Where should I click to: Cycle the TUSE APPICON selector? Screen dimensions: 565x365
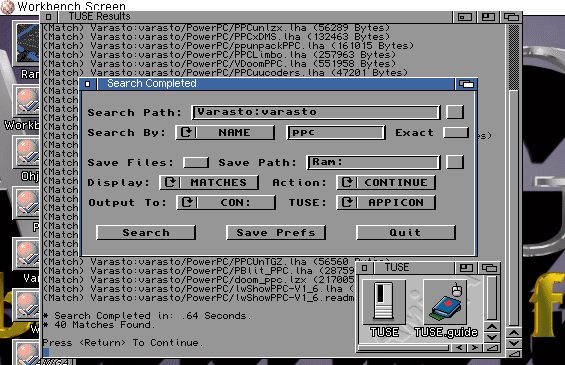click(386, 202)
